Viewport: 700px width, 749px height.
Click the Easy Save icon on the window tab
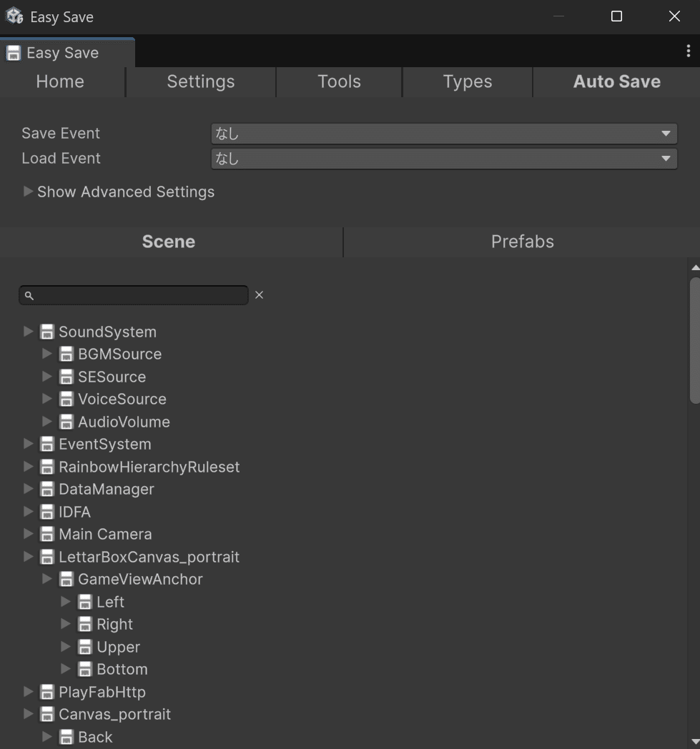tap(13, 52)
